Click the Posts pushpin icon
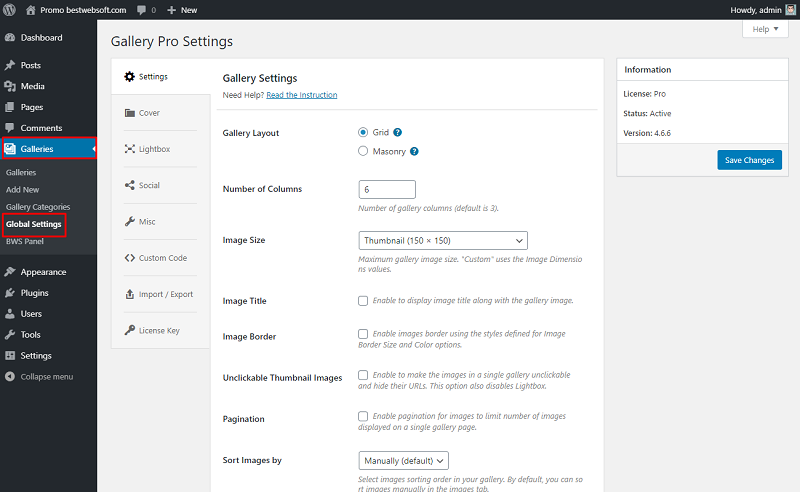The image size is (800, 492). click(x=10, y=65)
